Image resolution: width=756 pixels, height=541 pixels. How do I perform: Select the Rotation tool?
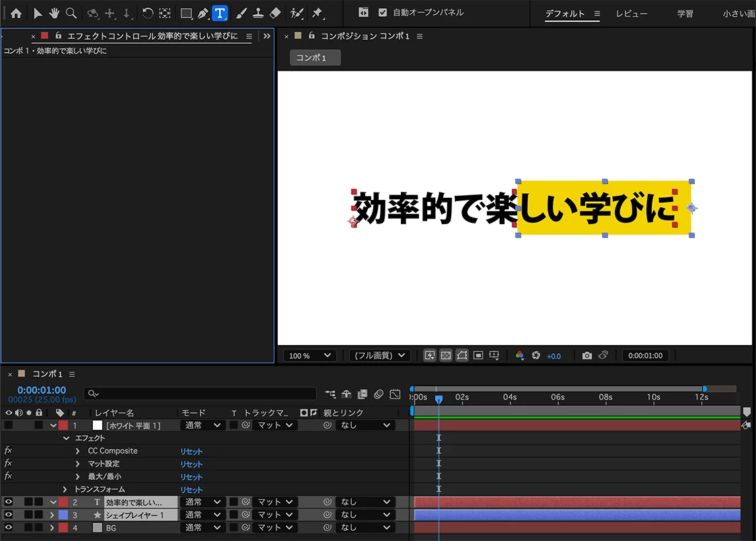click(x=148, y=13)
